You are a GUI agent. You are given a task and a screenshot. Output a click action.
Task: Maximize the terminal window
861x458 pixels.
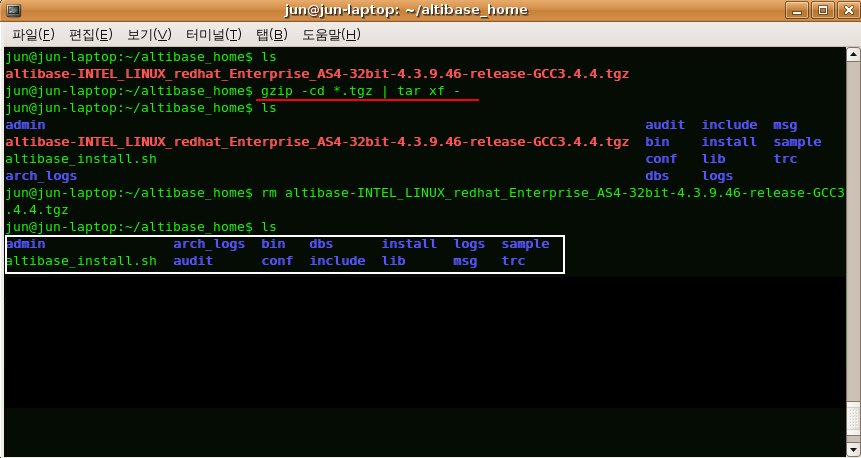pyautogui.click(x=823, y=10)
